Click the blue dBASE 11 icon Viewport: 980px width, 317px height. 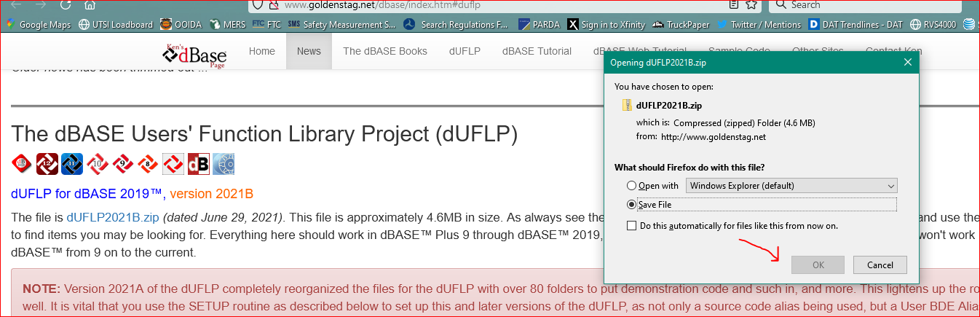click(x=72, y=164)
